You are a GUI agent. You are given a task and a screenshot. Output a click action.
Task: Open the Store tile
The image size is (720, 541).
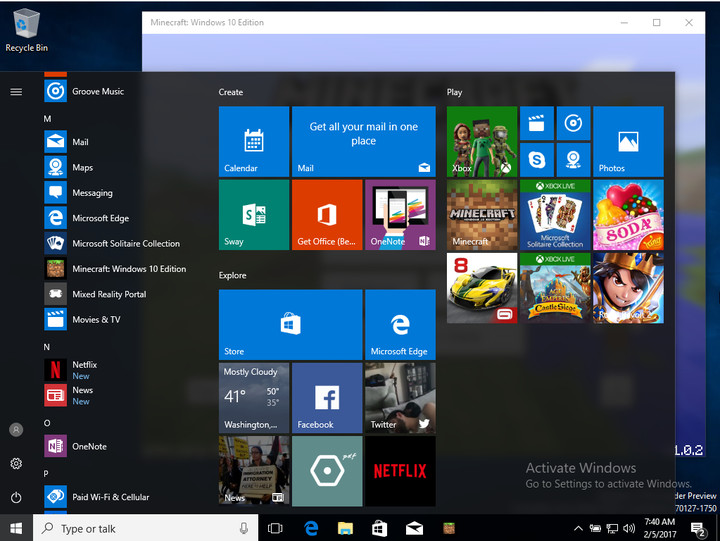coord(291,325)
